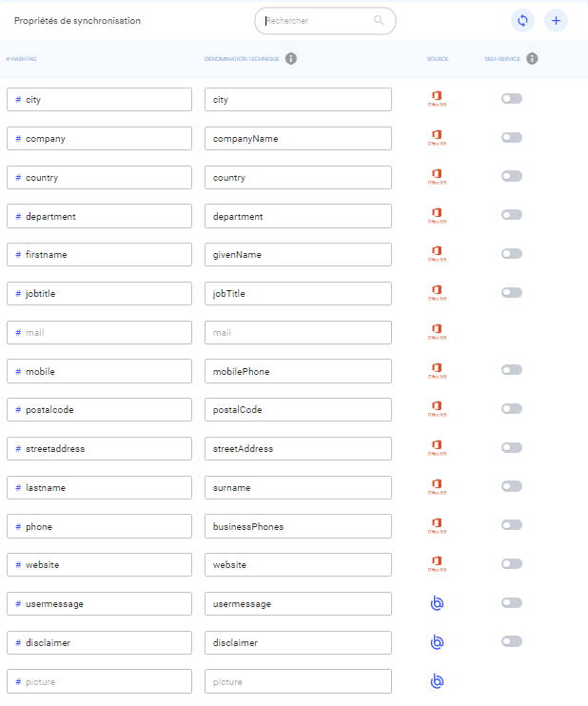Click the givenName technical name field

(298, 255)
